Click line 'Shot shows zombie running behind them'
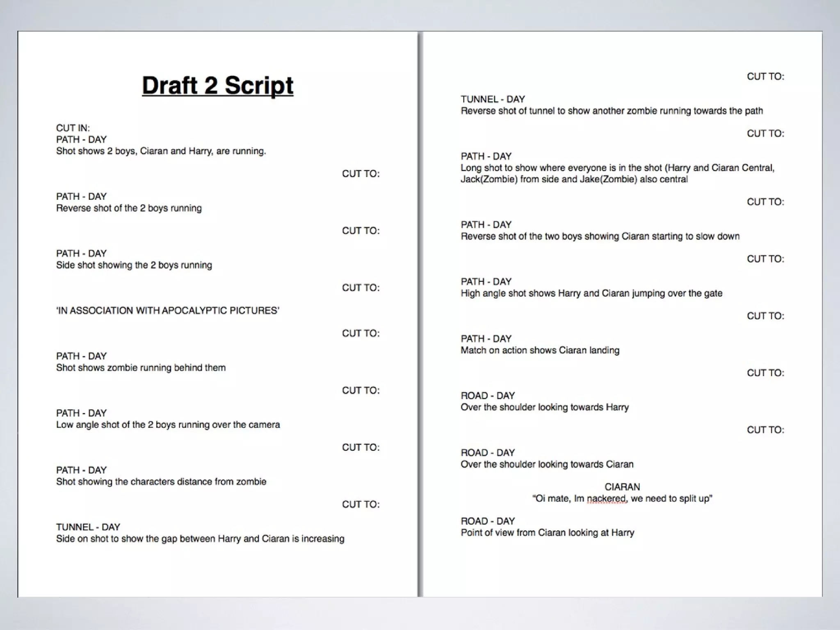The image size is (840, 630). pos(141,368)
